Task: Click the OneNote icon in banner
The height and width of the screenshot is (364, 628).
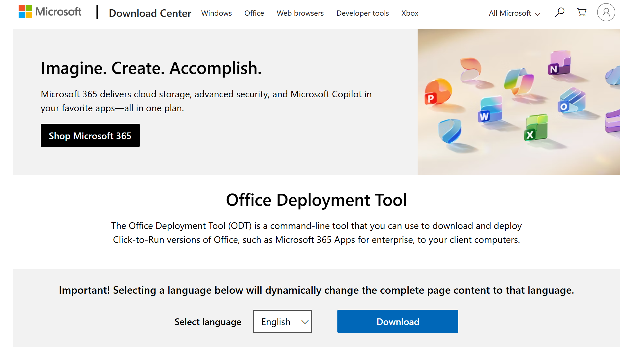Action: (x=559, y=63)
